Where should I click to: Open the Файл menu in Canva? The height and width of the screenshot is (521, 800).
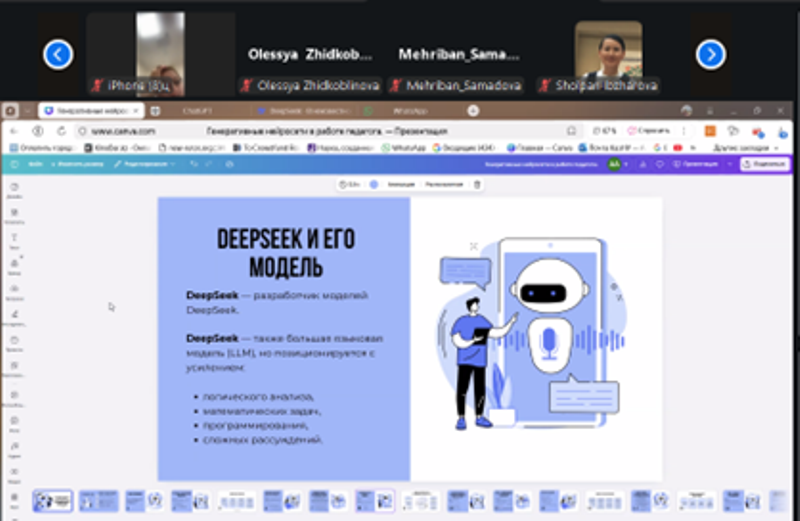35,163
